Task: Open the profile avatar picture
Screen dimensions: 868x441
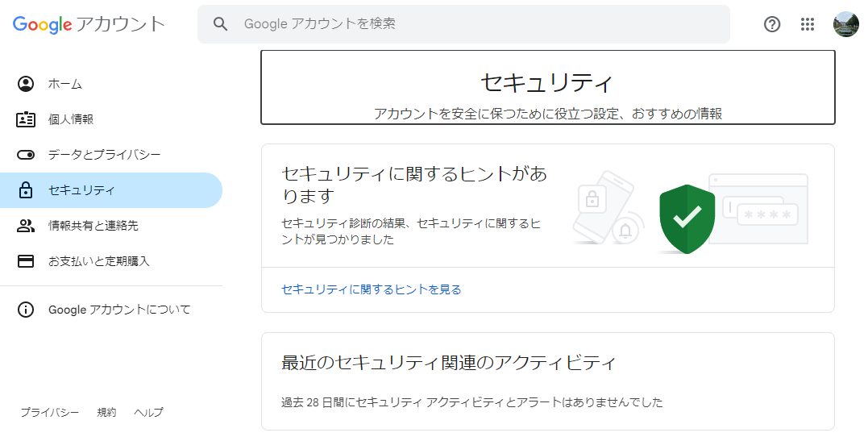Action: tap(846, 24)
